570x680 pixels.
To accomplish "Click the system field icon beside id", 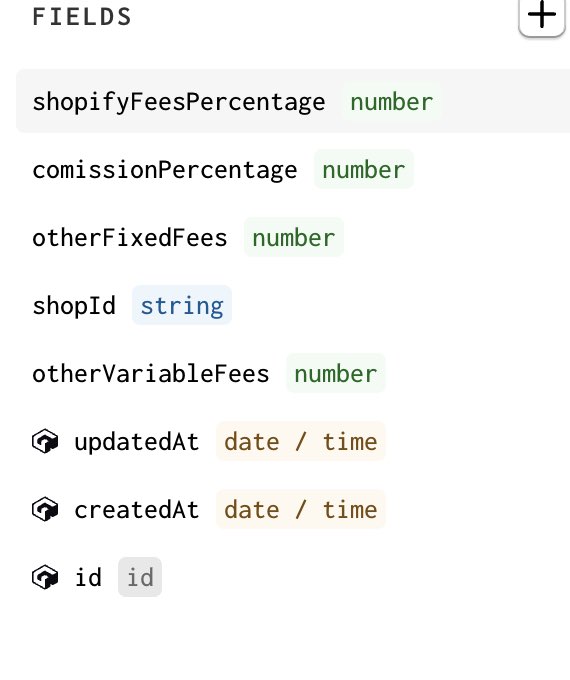I will tap(45, 577).
